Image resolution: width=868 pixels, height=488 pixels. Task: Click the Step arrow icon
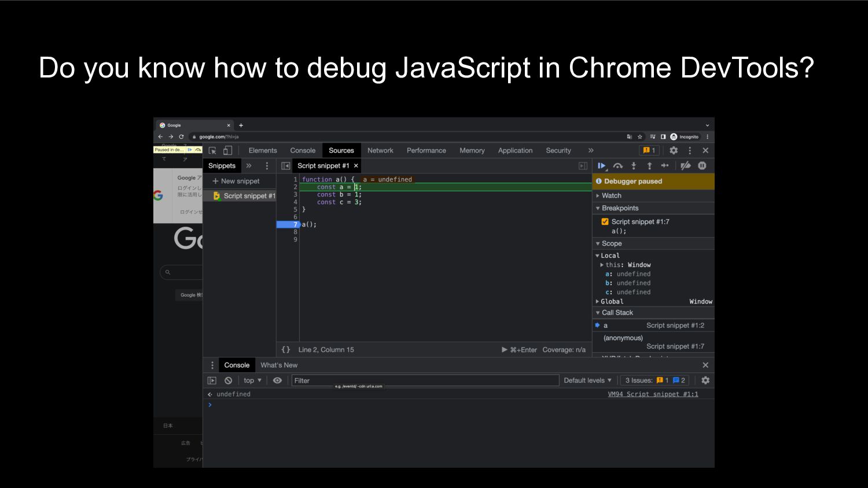(665, 166)
